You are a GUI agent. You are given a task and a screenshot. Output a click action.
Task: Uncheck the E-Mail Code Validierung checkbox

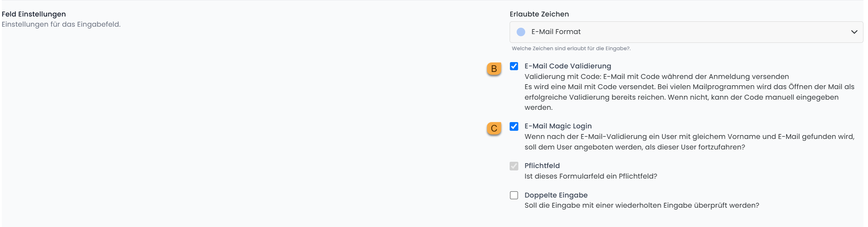tap(514, 66)
